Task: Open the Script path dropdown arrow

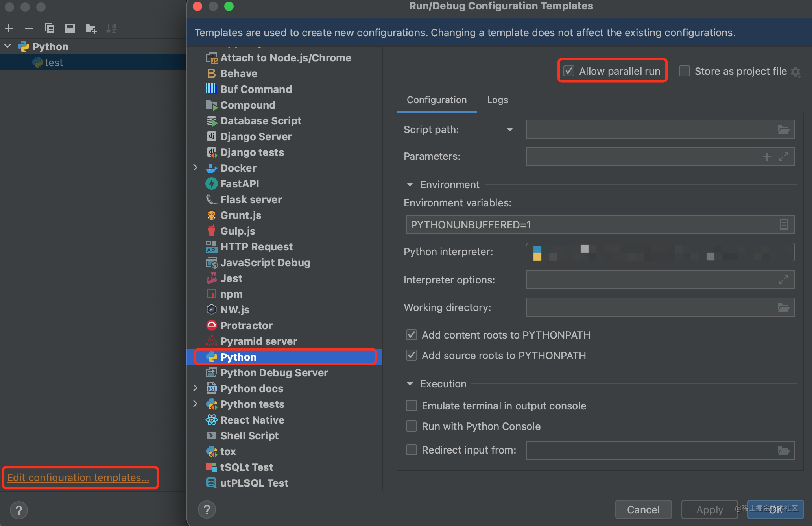Action: [x=510, y=129]
